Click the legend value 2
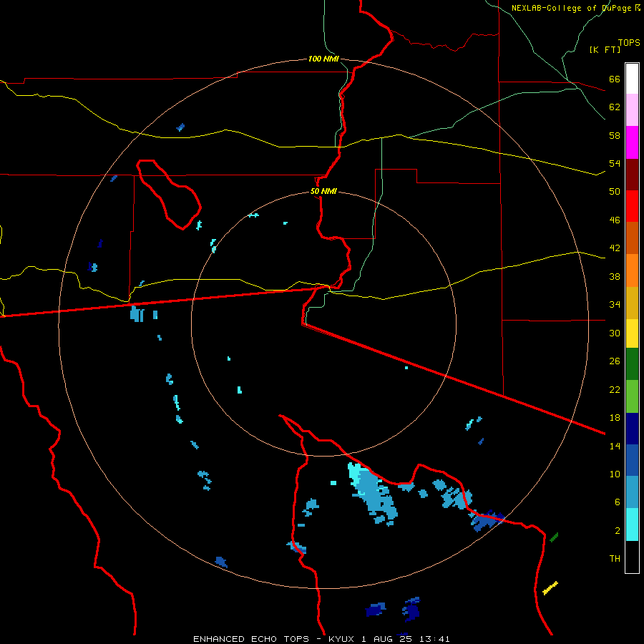Image resolution: width=644 pixels, height=644 pixels. (617, 530)
